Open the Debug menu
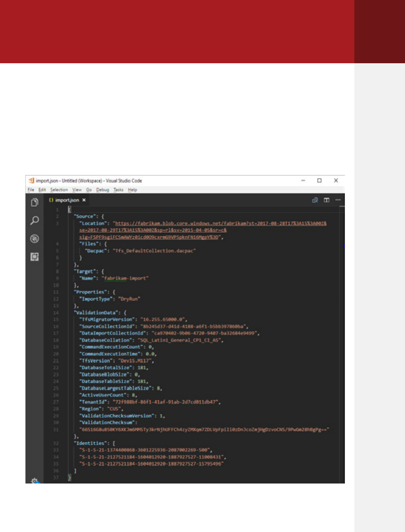Screen dimensions: 405x532 [103, 190]
